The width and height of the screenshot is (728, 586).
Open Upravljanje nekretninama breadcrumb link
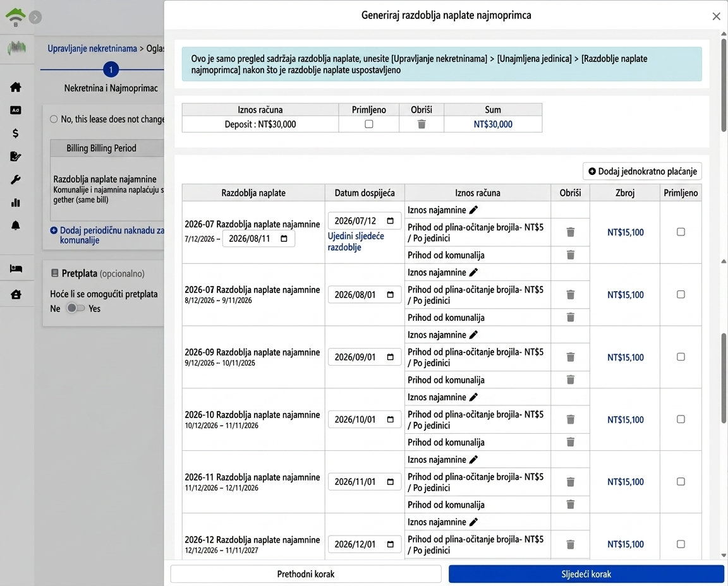click(92, 48)
